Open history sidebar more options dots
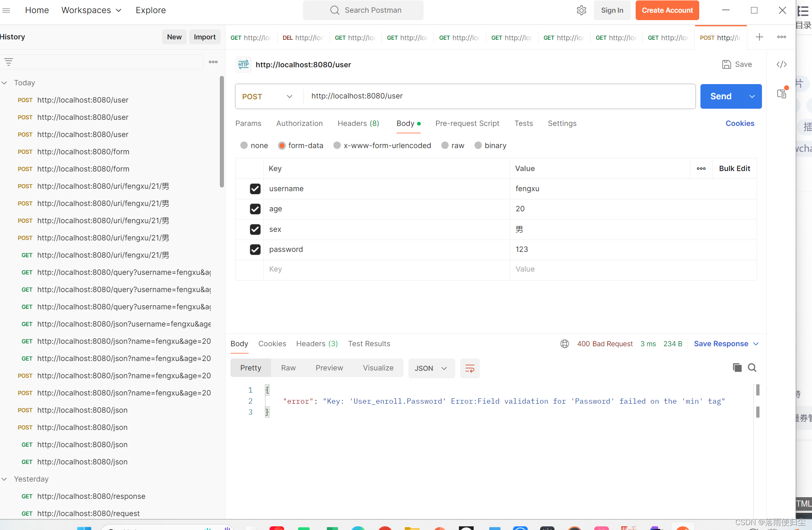Image resolution: width=812 pixels, height=530 pixels. tap(213, 62)
